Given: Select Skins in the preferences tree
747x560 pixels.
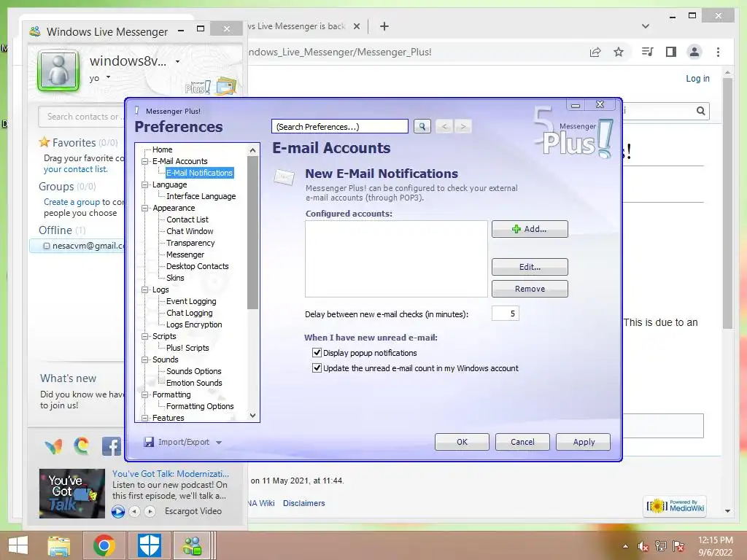Looking at the screenshot, I should click(x=175, y=278).
